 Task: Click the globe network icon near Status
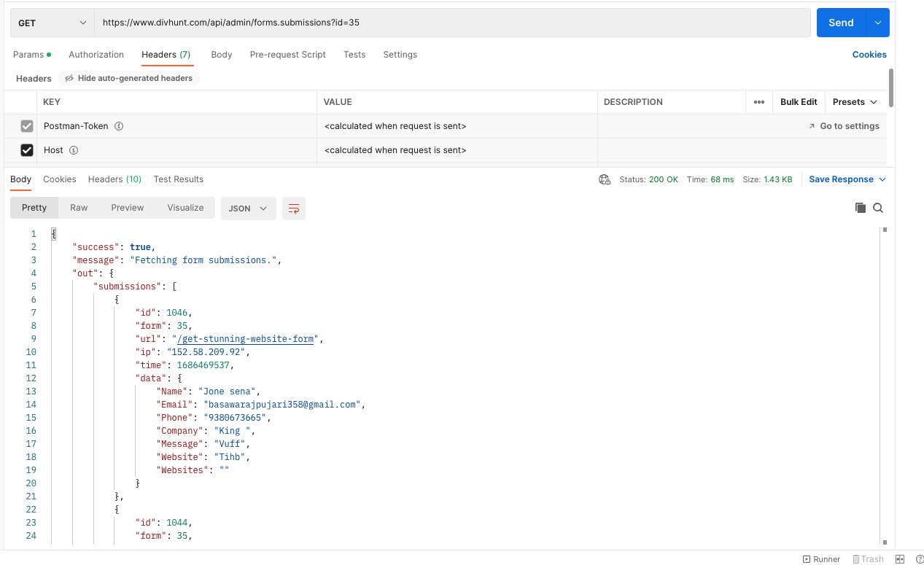pos(605,179)
